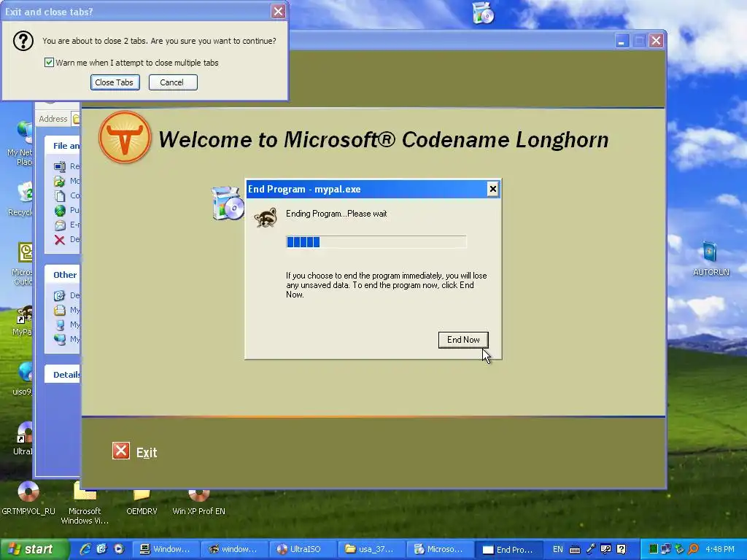Select the MyPal shortcut on desktop
The image size is (747, 560).
tap(23, 321)
